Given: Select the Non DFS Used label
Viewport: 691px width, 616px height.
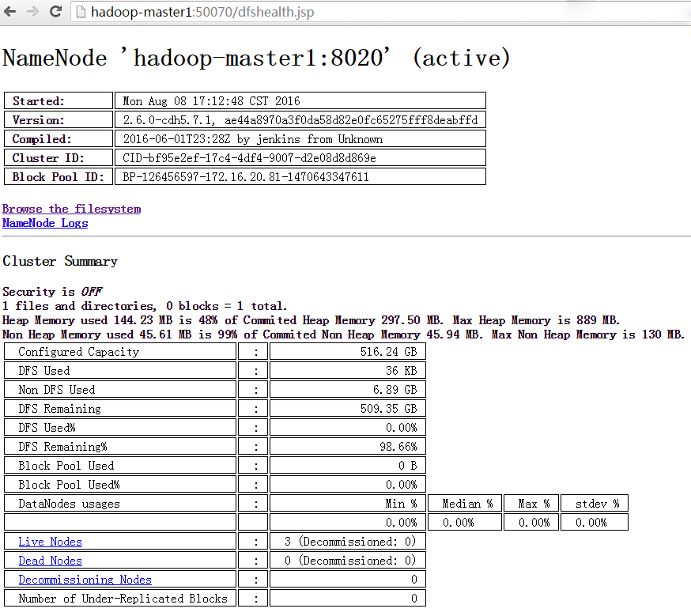Looking at the screenshot, I should (57, 390).
